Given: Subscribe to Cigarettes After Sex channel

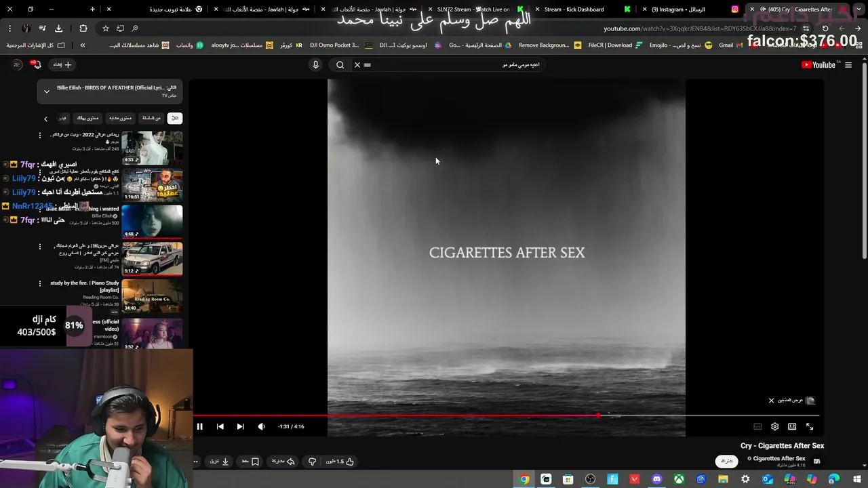Looking at the screenshot, I should 727,461.
